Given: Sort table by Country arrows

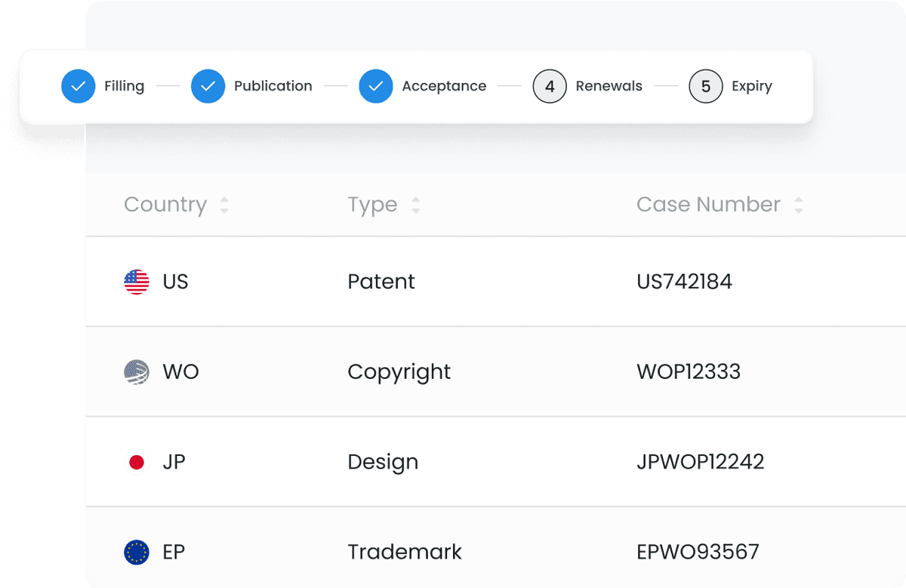Looking at the screenshot, I should [224, 205].
